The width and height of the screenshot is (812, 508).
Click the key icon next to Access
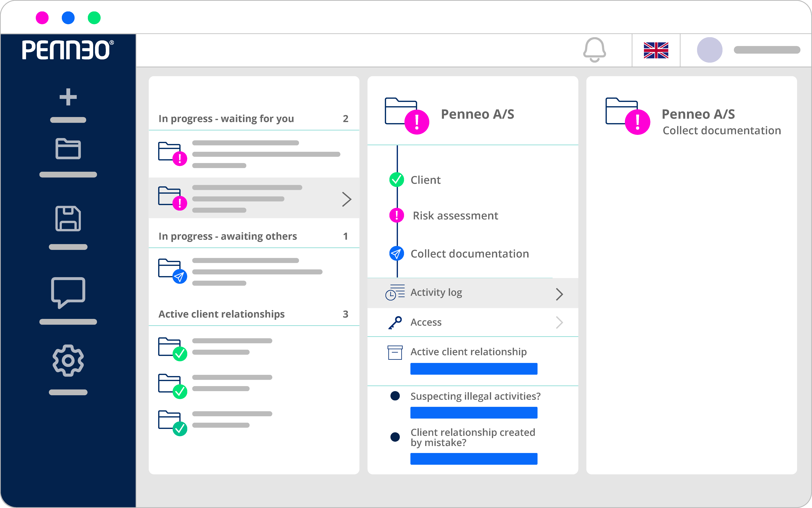[395, 323]
